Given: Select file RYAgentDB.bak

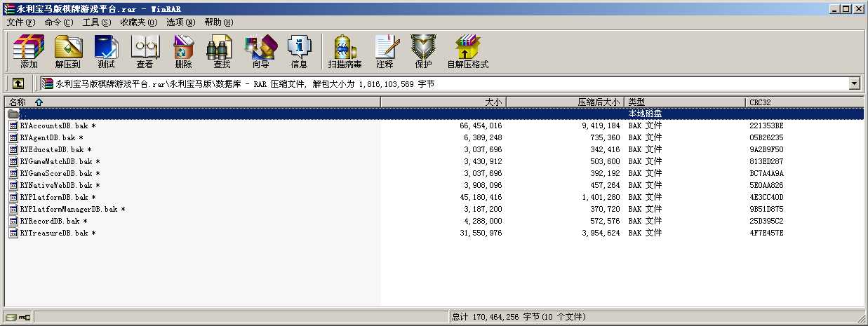Looking at the screenshot, I should click(x=51, y=137).
